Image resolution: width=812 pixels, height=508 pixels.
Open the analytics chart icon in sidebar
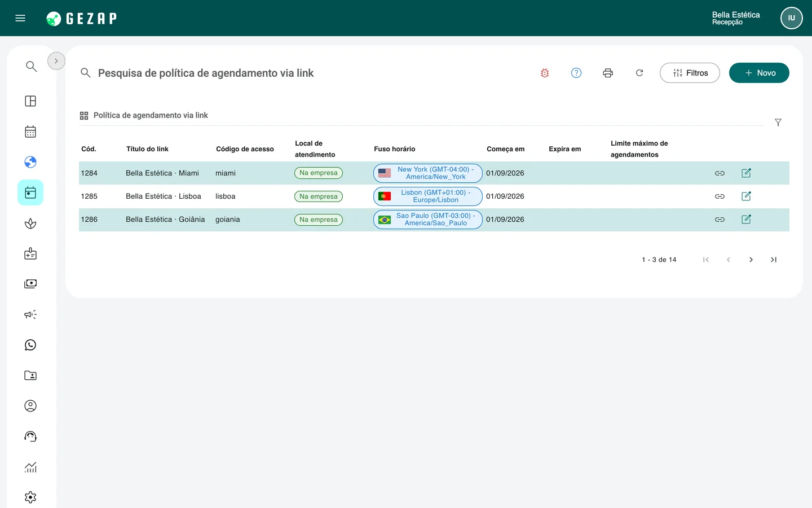pos(30,467)
